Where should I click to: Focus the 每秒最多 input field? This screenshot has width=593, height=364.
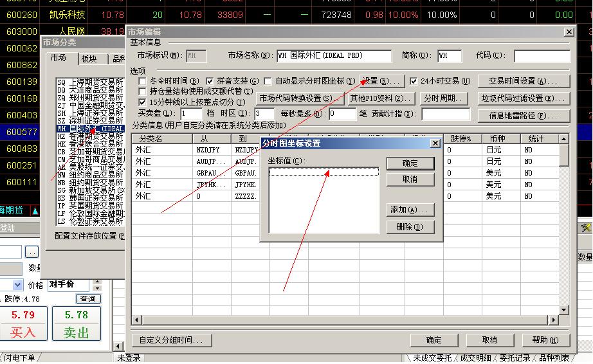click(342, 114)
